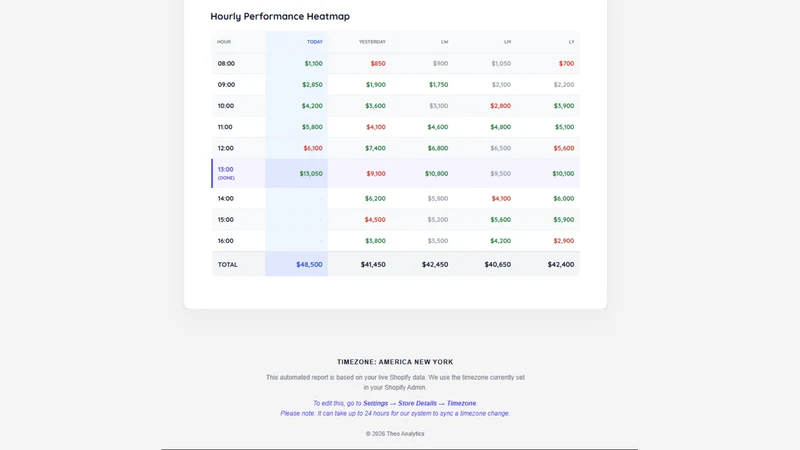
Task: Select the 11:00 hour label
Action: pyautogui.click(x=225, y=127)
